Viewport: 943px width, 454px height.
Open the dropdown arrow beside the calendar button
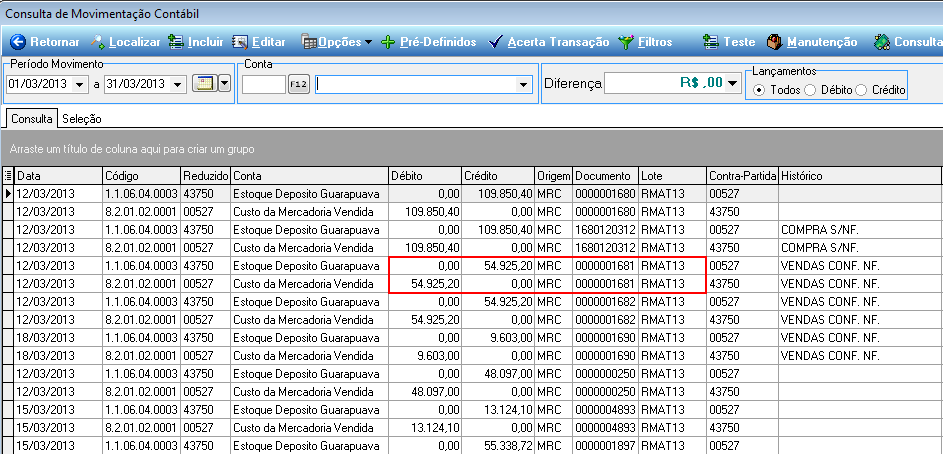(x=224, y=84)
